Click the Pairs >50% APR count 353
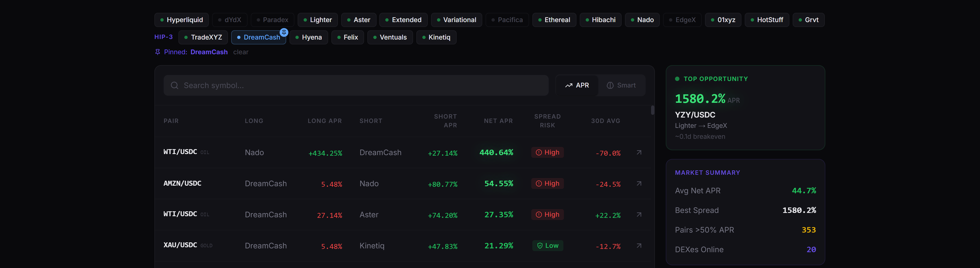The image size is (980, 268). [x=809, y=230]
